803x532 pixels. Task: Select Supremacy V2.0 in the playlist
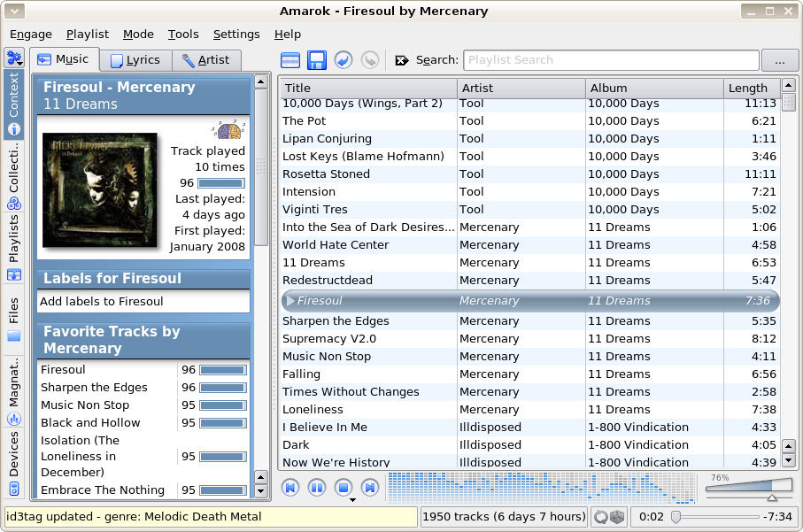pos(530,339)
